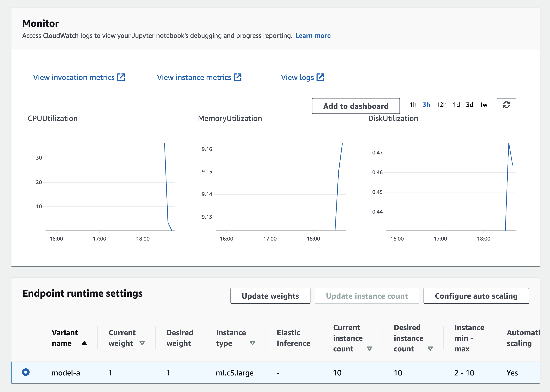Click the Update weights button
Image resolution: width=550 pixels, height=392 pixels.
coord(270,296)
